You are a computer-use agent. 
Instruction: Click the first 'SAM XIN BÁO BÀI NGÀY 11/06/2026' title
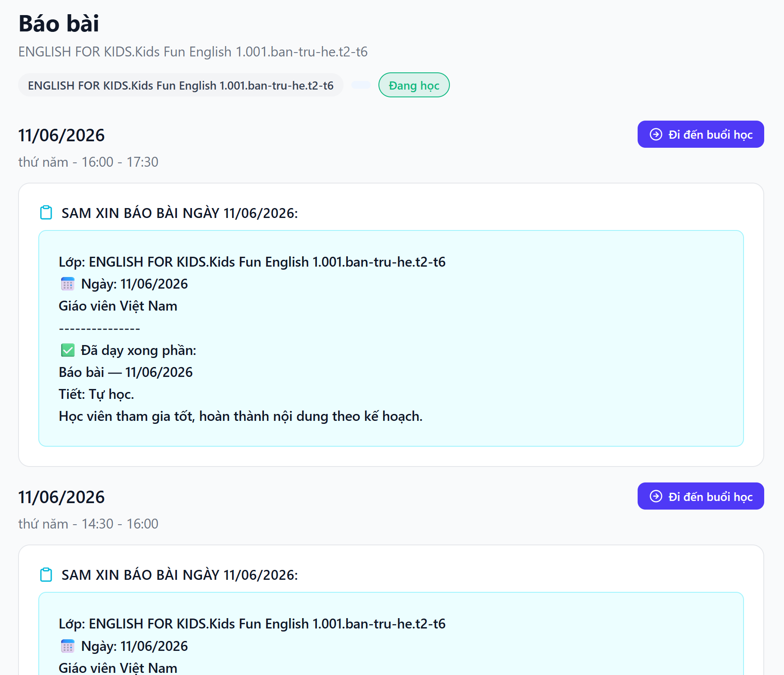180,213
